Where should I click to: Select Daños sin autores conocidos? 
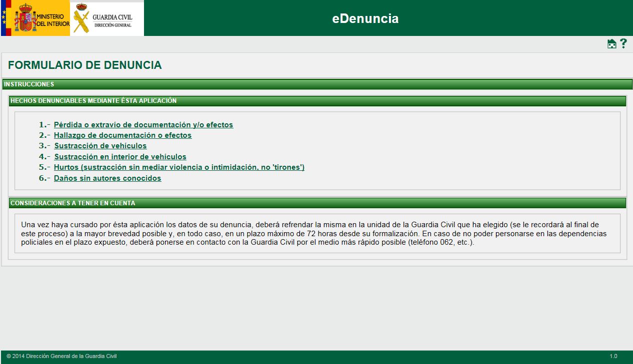point(107,178)
